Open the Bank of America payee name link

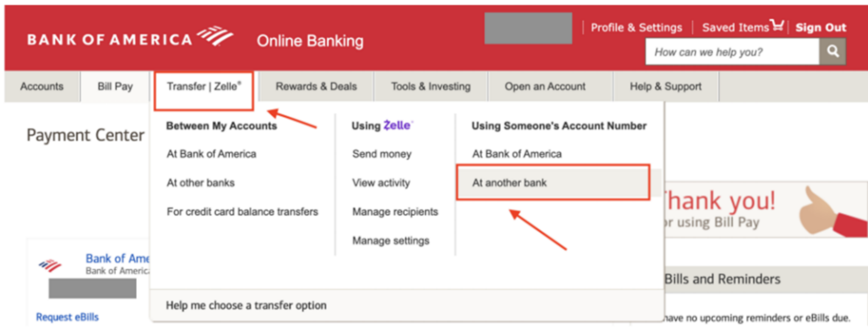coord(117,258)
